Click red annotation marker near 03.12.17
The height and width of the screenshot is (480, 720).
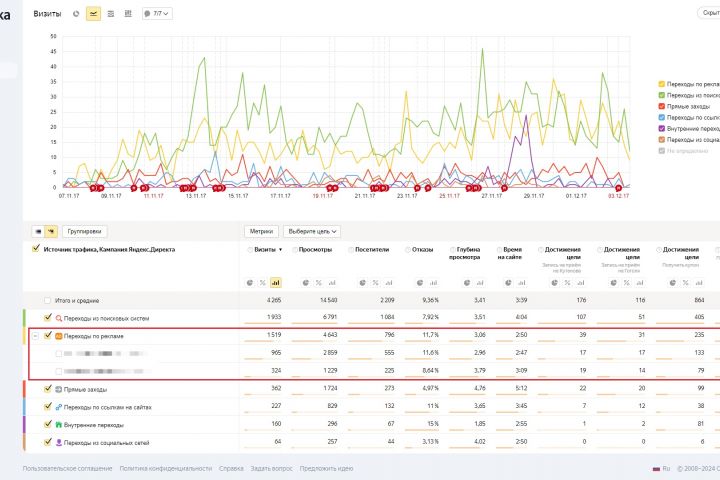click(619, 188)
